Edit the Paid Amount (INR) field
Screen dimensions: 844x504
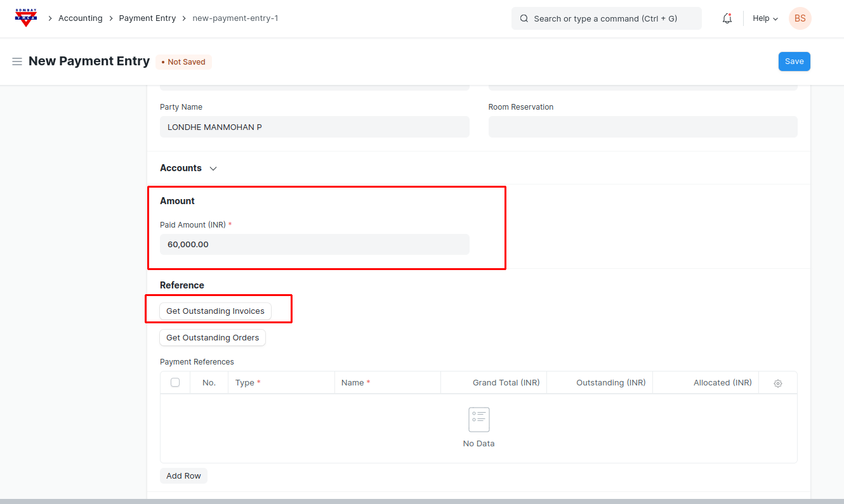[x=314, y=244]
